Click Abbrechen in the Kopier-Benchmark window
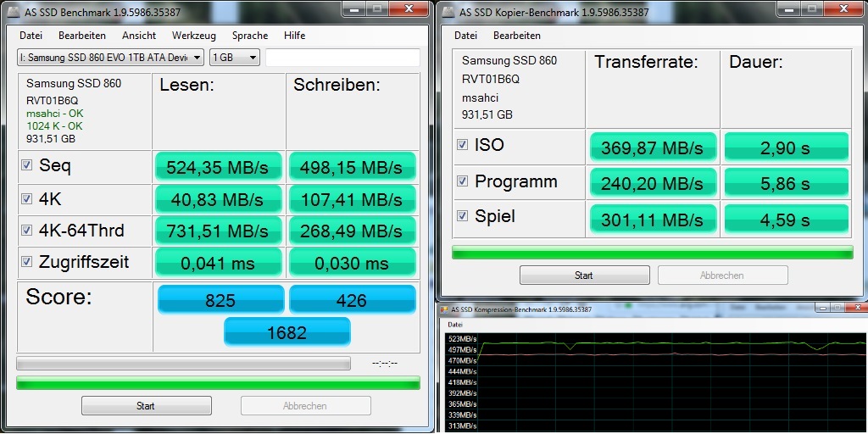This screenshot has height=434, width=868. pos(722,275)
